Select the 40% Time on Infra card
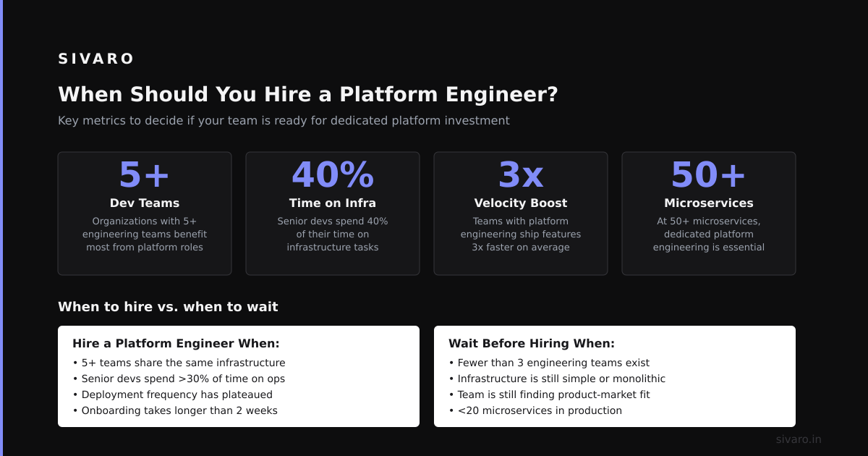 [x=333, y=214]
